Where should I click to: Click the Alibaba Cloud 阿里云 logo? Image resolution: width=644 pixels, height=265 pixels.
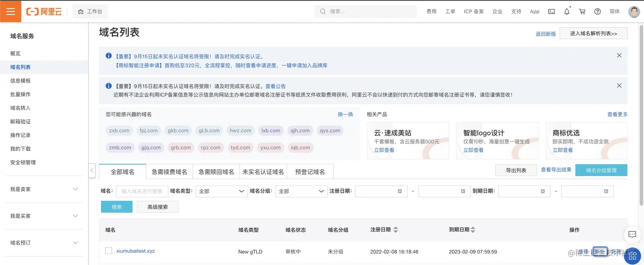click(x=44, y=11)
